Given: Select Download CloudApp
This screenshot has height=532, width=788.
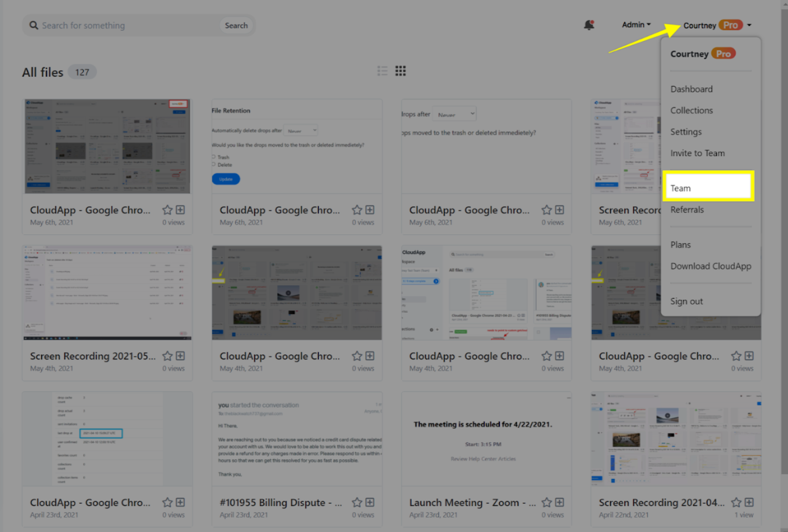Looking at the screenshot, I should 710,266.
